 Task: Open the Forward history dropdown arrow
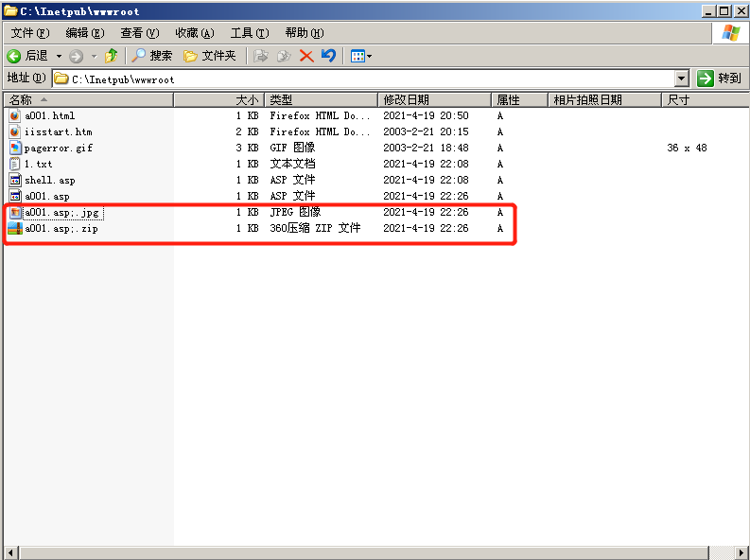click(x=95, y=56)
